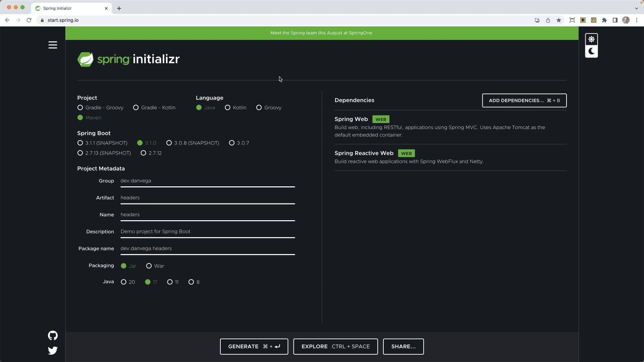Click the browser profile avatar
The image size is (644, 362).
pos(626,20)
